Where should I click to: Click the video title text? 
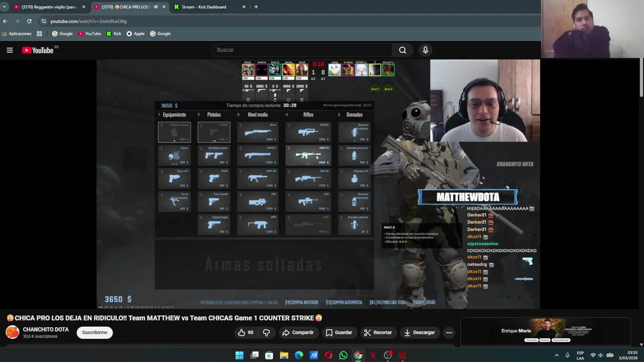pyautogui.click(x=164, y=318)
